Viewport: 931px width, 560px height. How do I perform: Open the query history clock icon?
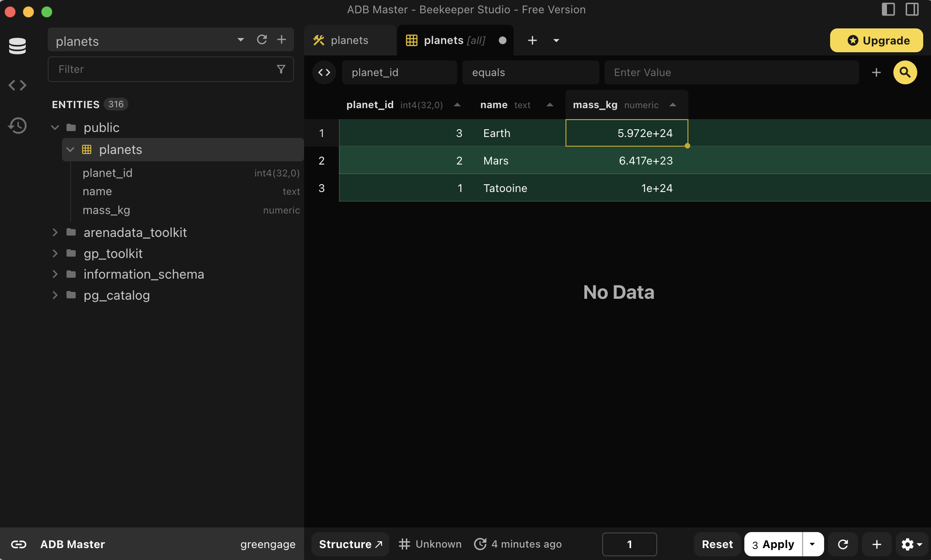17,125
